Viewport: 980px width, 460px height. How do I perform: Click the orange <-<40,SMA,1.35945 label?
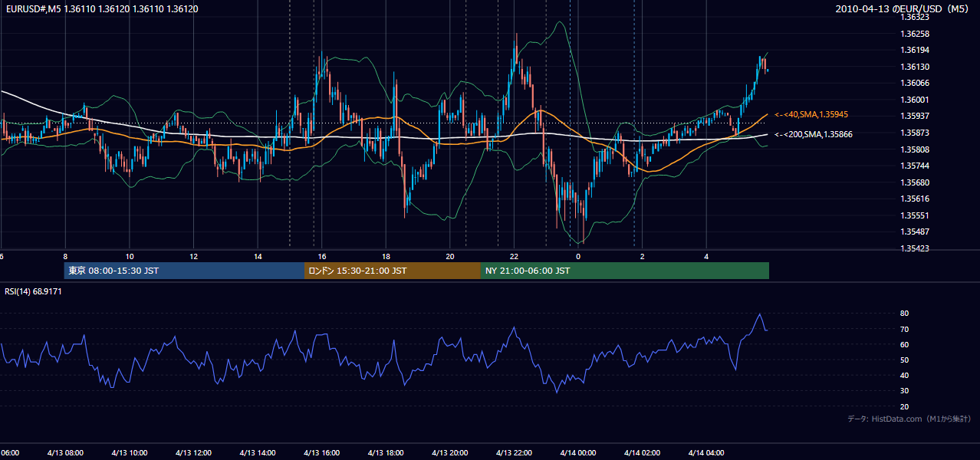[x=811, y=114]
